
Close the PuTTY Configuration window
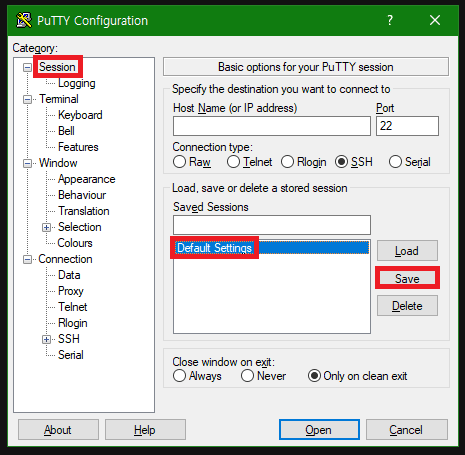tap(435, 20)
